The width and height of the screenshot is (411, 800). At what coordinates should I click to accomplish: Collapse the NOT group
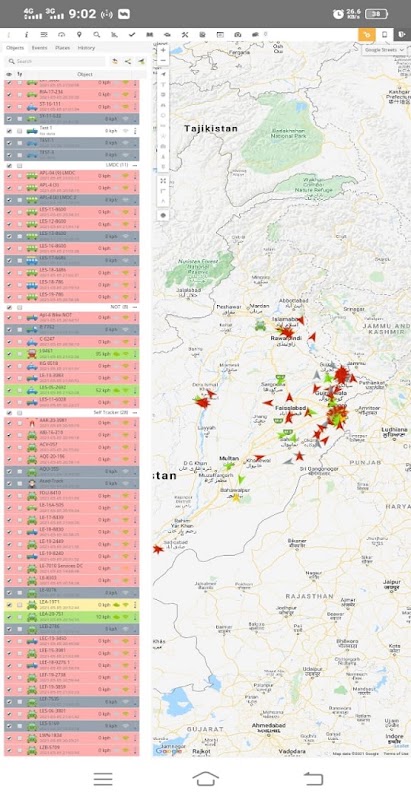135,308
